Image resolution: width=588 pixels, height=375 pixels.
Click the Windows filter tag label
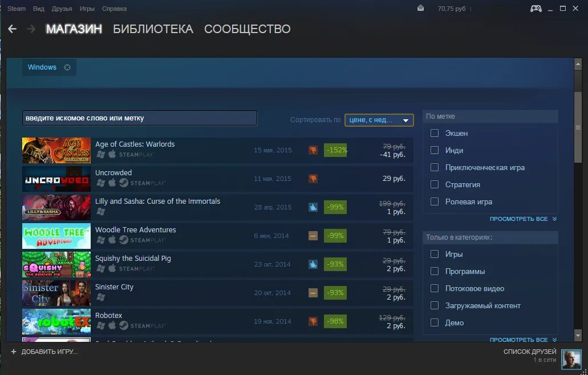pyautogui.click(x=42, y=67)
